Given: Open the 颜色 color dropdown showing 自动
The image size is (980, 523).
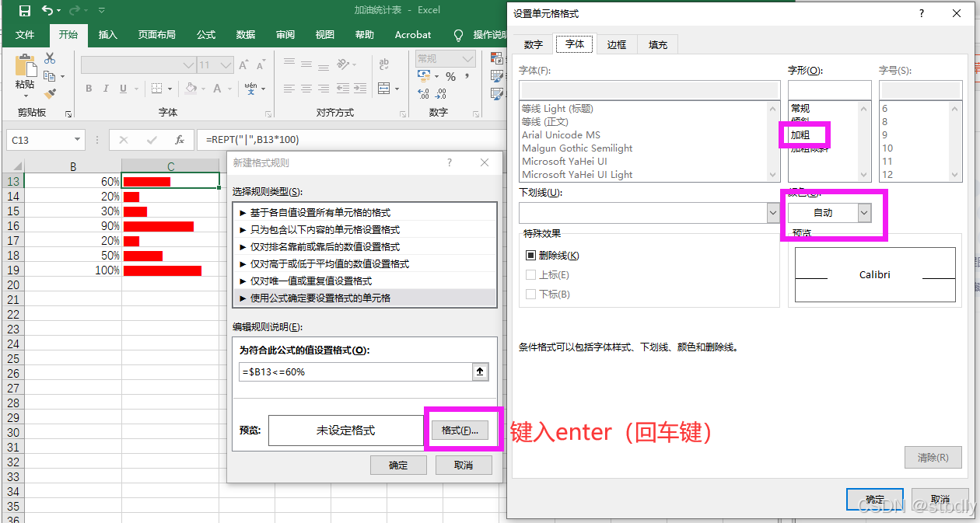Looking at the screenshot, I should click(864, 212).
